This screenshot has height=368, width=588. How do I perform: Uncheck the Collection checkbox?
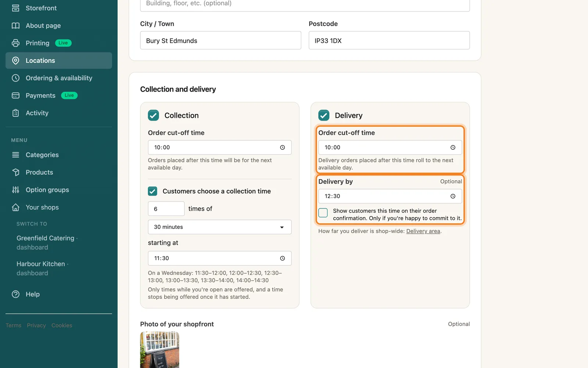coord(153,115)
